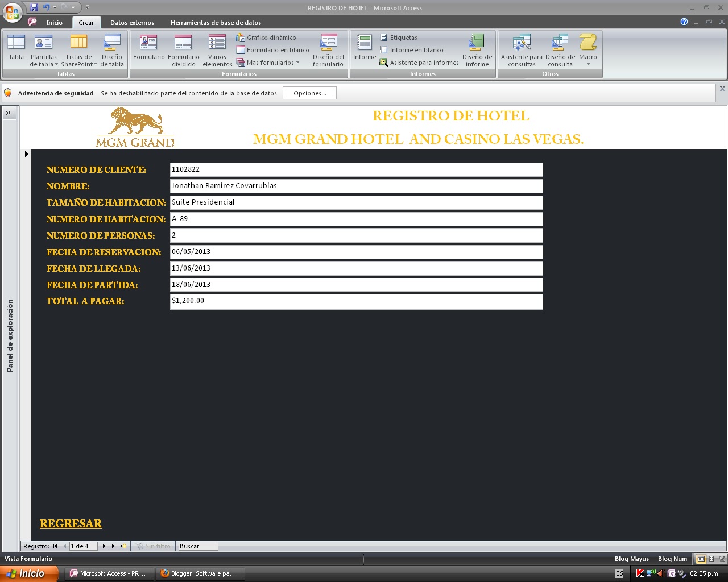Switch to Microsoft Access taskbar button
This screenshot has width=728, height=582.
(108, 573)
